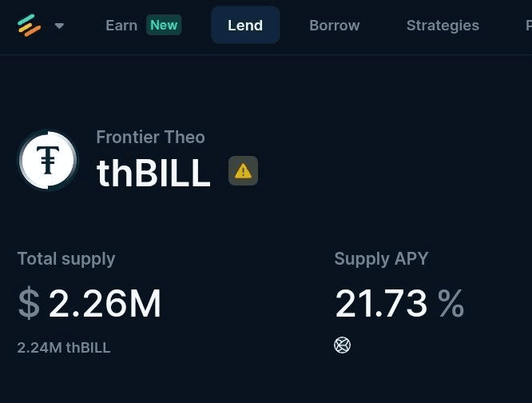This screenshot has width=532, height=403.
Task: Switch to the Borrow tab
Action: [x=334, y=26]
